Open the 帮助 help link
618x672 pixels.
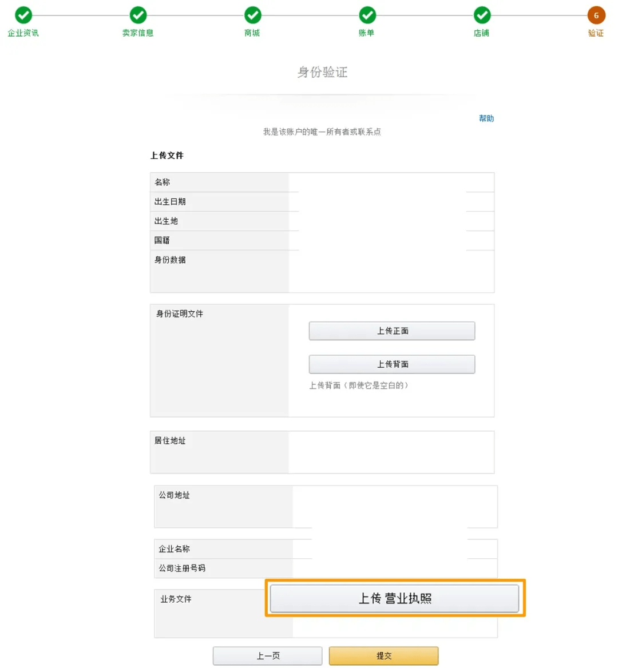pos(486,118)
